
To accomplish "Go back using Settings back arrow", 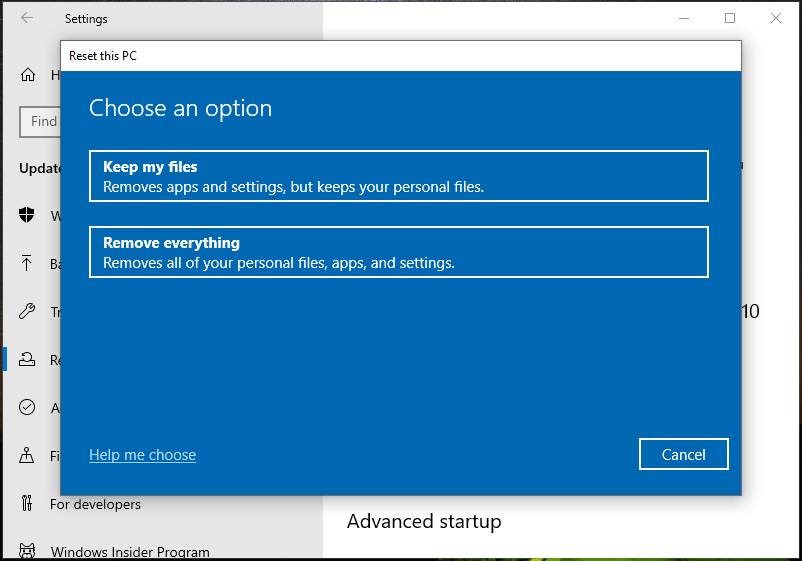I will click(27, 18).
